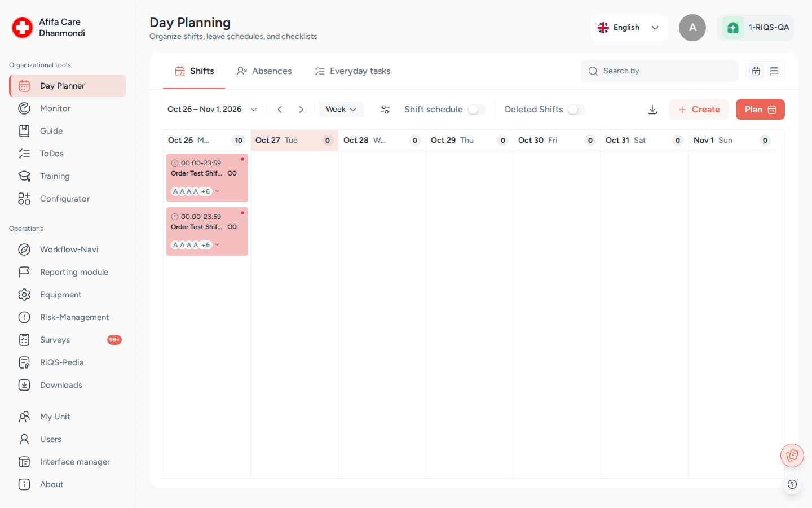Expand assignees on the first Order Test Shift
812x508 pixels.
[x=217, y=191]
